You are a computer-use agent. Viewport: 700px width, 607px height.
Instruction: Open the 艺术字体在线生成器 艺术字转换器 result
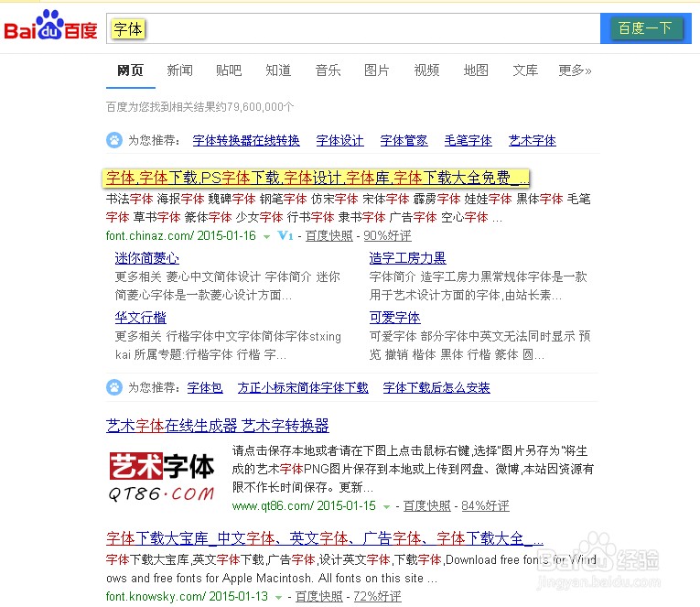(x=218, y=426)
